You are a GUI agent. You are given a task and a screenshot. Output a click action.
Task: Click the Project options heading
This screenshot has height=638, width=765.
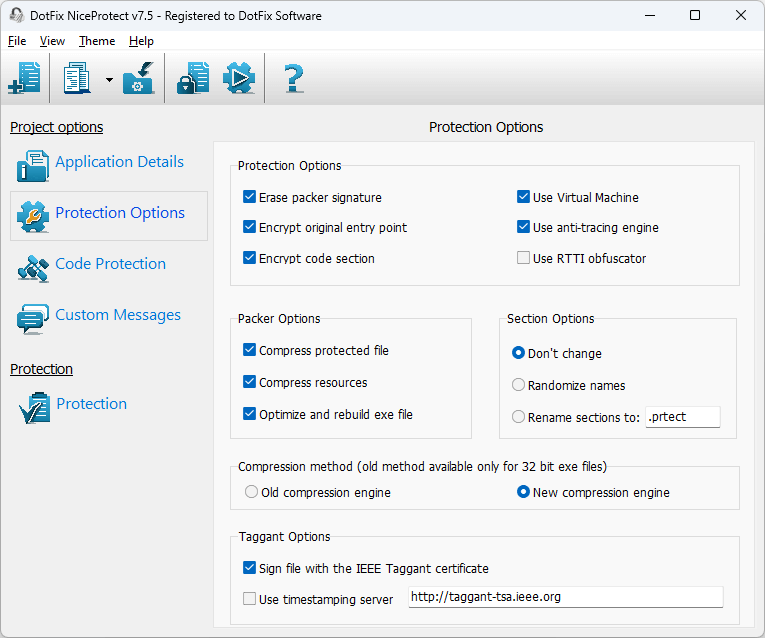(57, 127)
